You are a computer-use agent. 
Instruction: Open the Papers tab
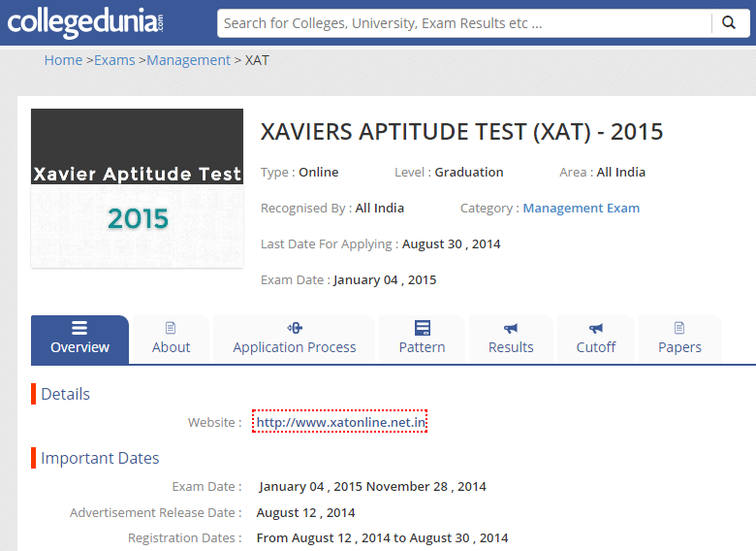tap(679, 340)
